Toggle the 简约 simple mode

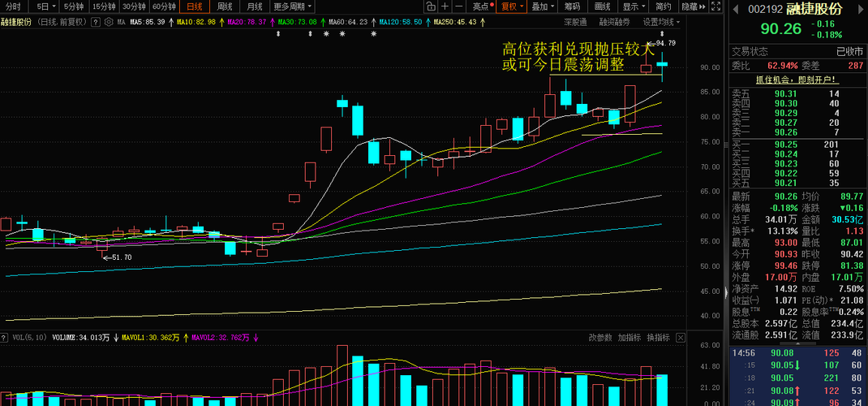pos(664,6)
